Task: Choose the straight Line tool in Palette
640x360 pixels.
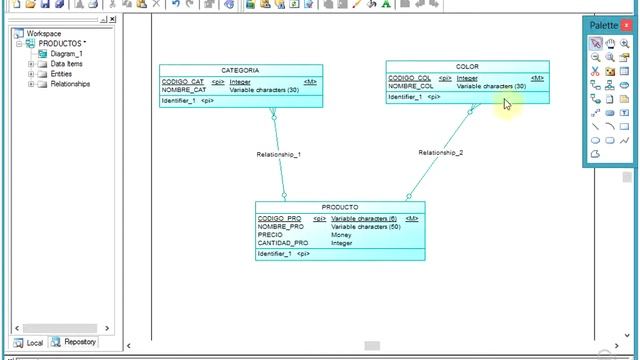Action: tap(596, 127)
